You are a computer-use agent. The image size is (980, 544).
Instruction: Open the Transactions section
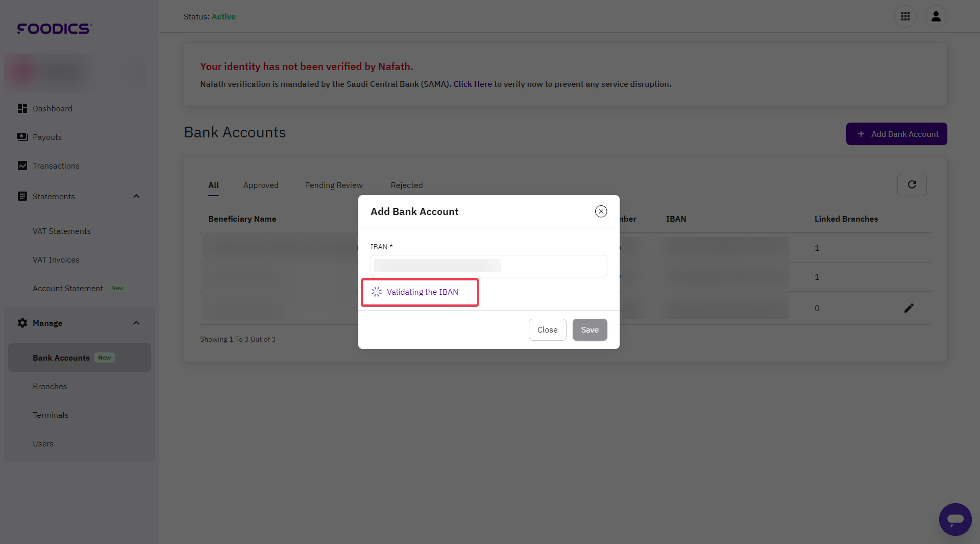point(56,165)
